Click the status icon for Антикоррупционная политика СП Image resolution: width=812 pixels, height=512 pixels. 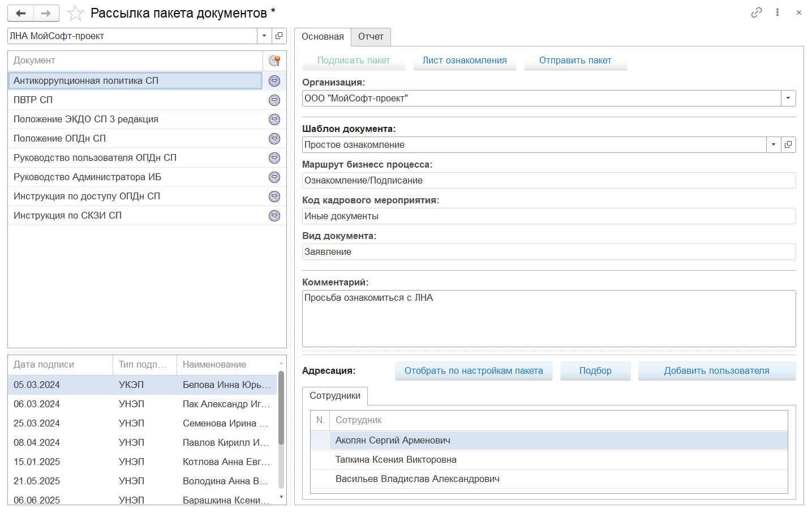(274, 81)
